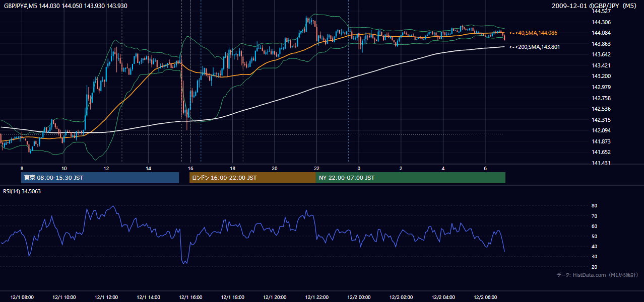Click RSI scale label 40
Viewport: 644px width, 302px height.
pyautogui.click(x=595, y=246)
